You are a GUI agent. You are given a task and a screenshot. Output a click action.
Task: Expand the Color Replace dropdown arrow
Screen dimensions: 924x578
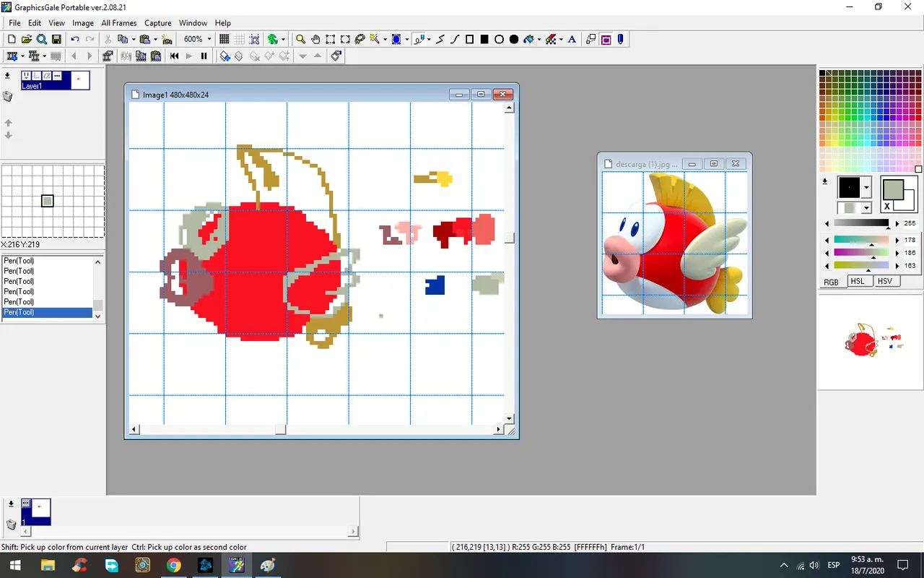coord(561,39)
